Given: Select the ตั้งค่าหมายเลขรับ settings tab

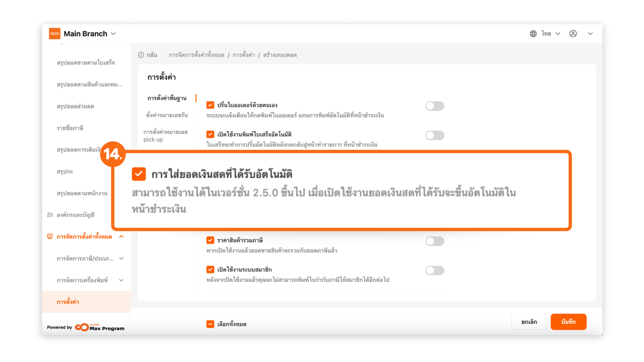Looking at the screenshot, I should click(x=167, y=115).
